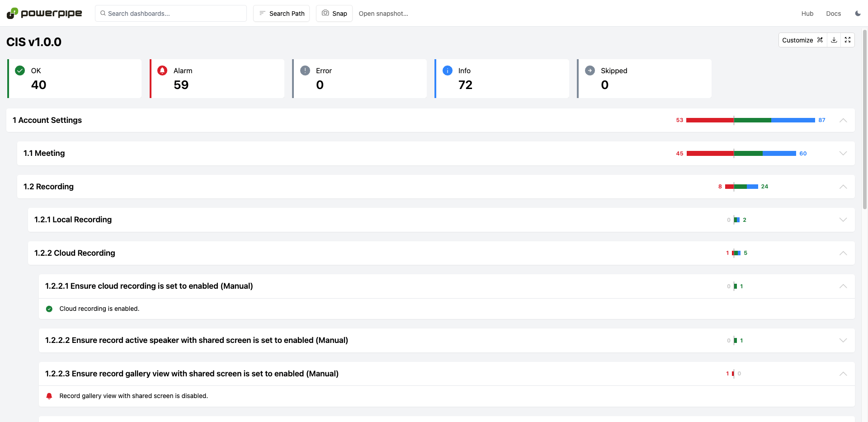868x422 pixels.
Task: Select the green OK status check icon
Action: (20, 70)
